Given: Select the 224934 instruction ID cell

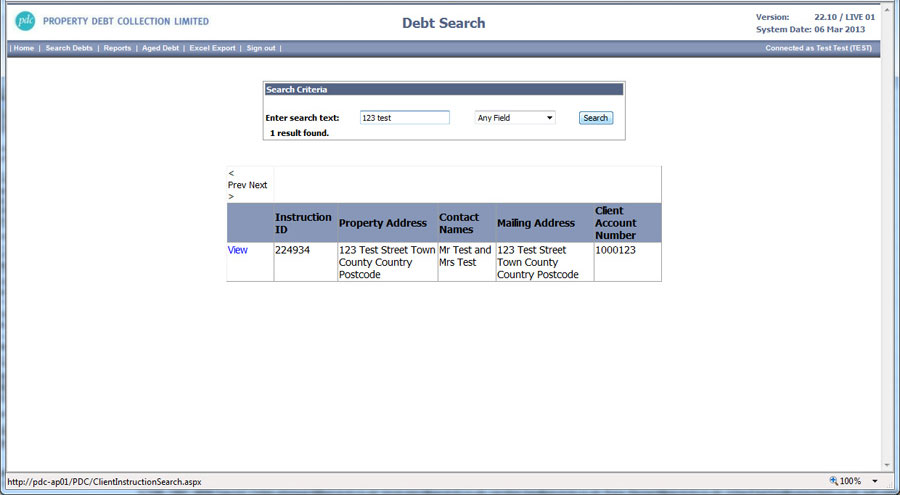Looking at the screenshot, I should coord(305,262).
